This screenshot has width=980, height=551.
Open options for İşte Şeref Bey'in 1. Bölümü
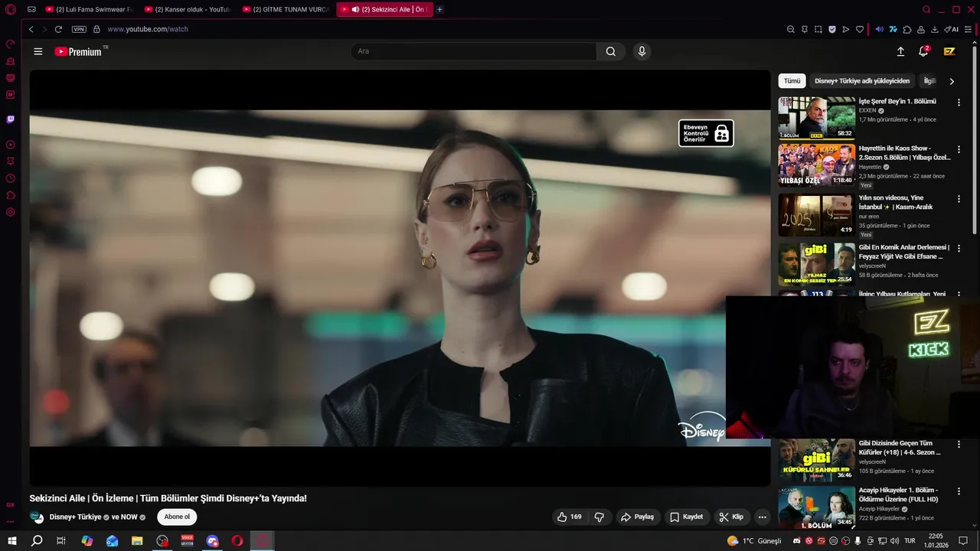coord(959,102)
